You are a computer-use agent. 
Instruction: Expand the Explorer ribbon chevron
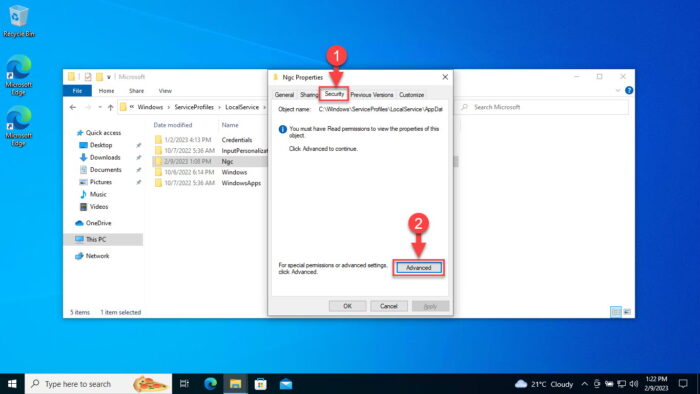click(618, 91)
